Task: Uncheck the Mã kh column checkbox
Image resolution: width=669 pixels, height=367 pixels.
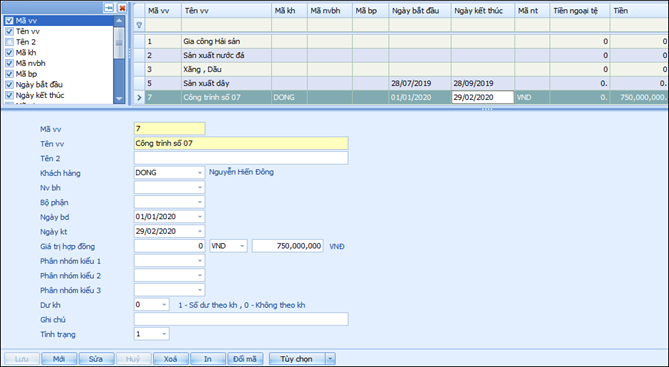Action: pos(9,52)
